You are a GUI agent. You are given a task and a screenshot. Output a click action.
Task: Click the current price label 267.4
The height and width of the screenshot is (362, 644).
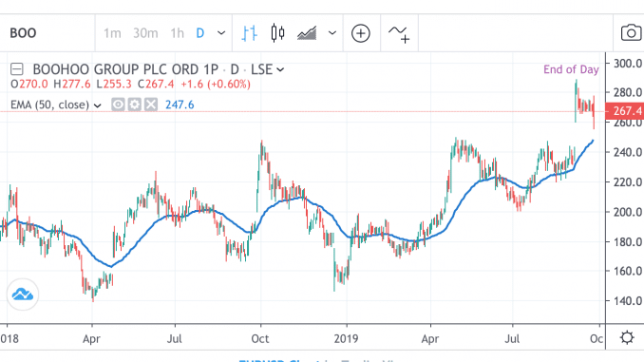point(624,111)
